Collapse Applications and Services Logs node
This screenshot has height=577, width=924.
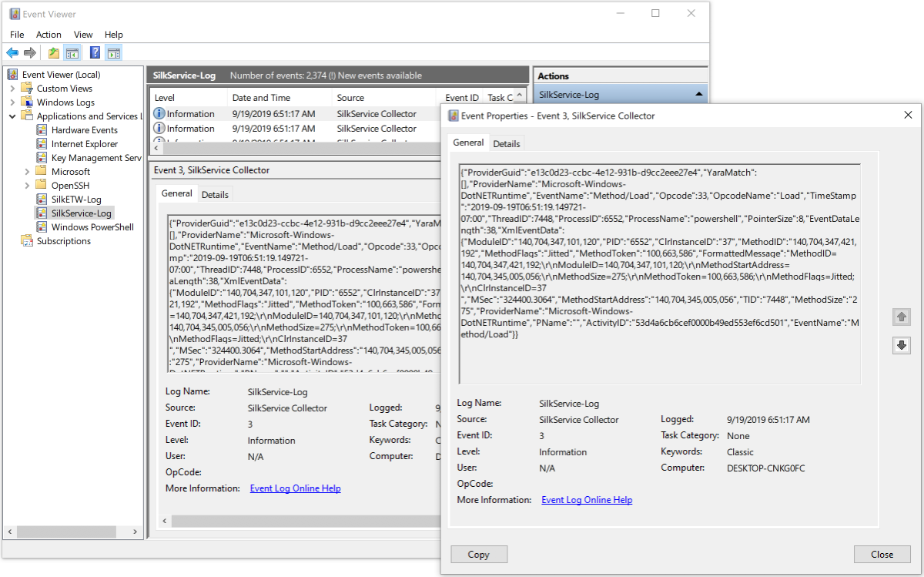pos(13,116)
